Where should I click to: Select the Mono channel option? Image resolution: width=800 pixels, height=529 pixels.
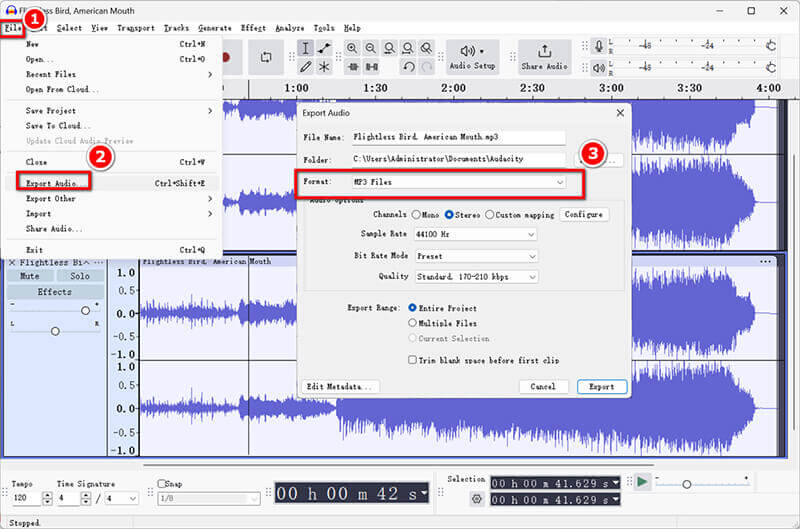tap(416, 215)
